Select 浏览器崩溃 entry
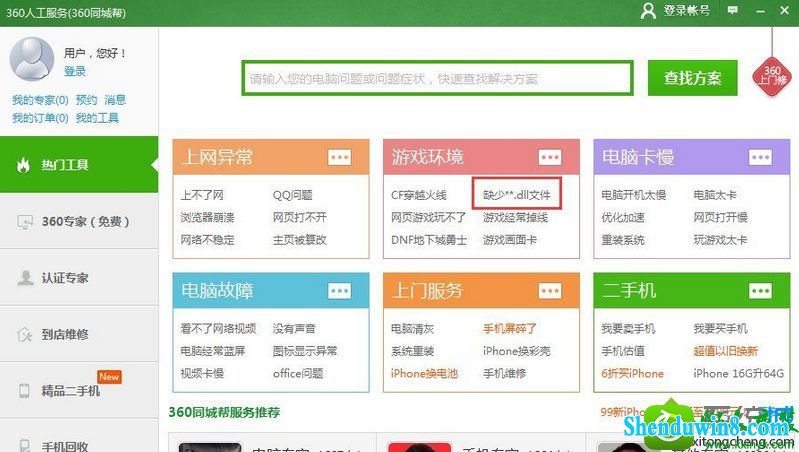Viewport: 799px width, 452px height. point(207,218)
